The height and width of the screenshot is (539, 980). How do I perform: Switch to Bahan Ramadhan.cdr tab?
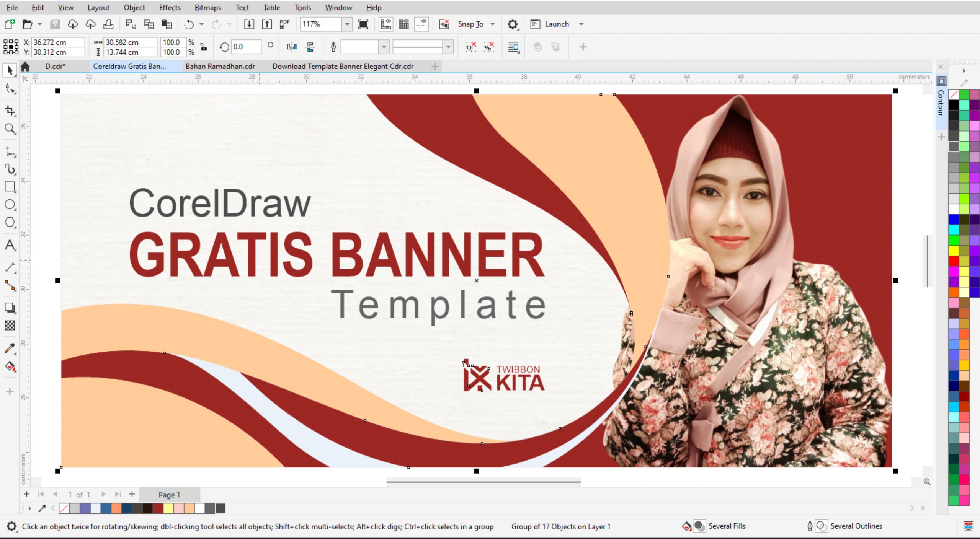pos(220,66)
